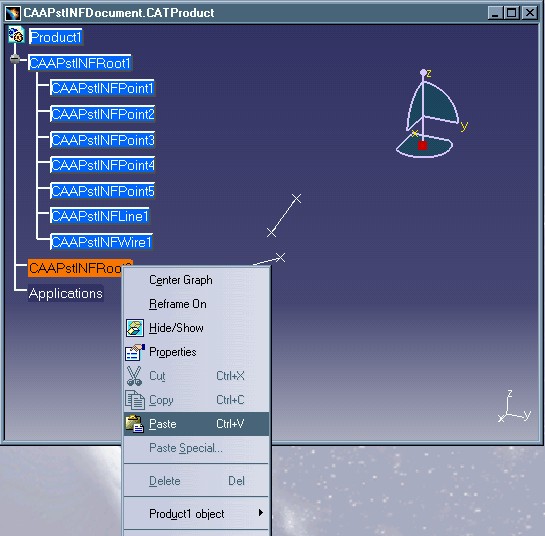Click the Product1 root product icon
The image size is (545, 536).
pyautogui.click(x=16, y=35)
